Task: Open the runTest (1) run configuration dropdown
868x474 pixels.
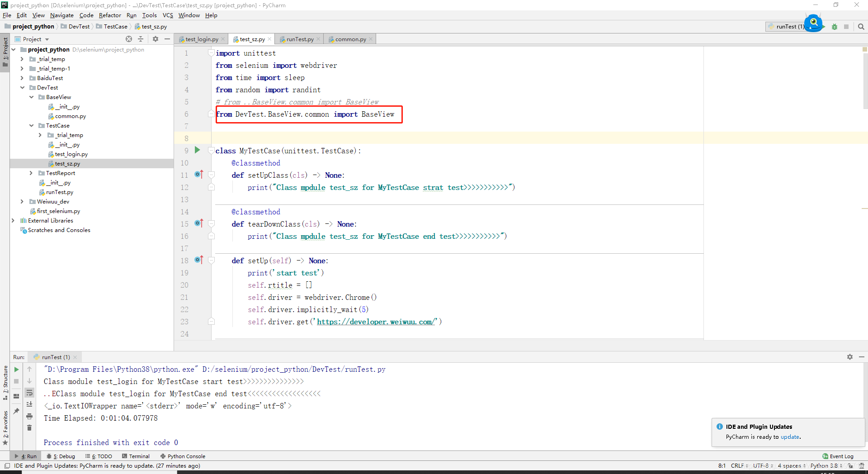Action: pos(786,27)
